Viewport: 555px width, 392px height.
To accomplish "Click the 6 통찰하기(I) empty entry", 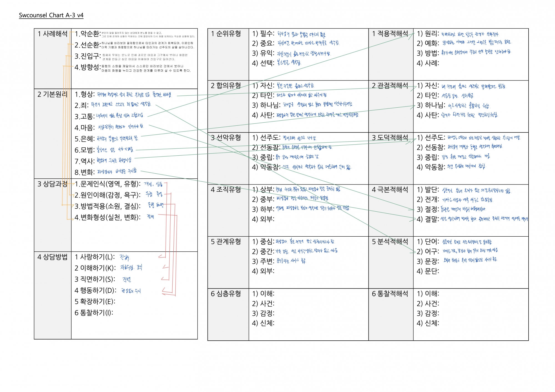I will pos(94,313).
